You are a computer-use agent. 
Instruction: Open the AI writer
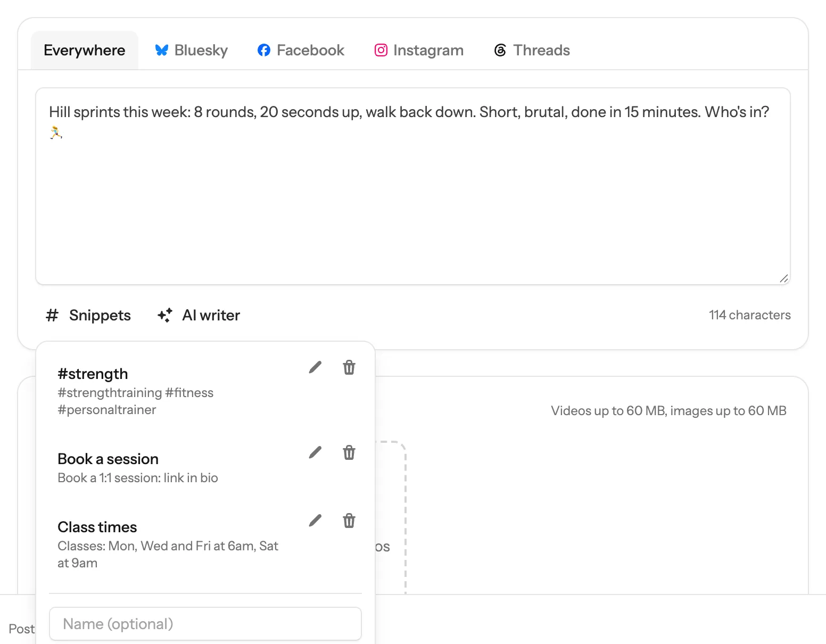(x=199, y=315)
